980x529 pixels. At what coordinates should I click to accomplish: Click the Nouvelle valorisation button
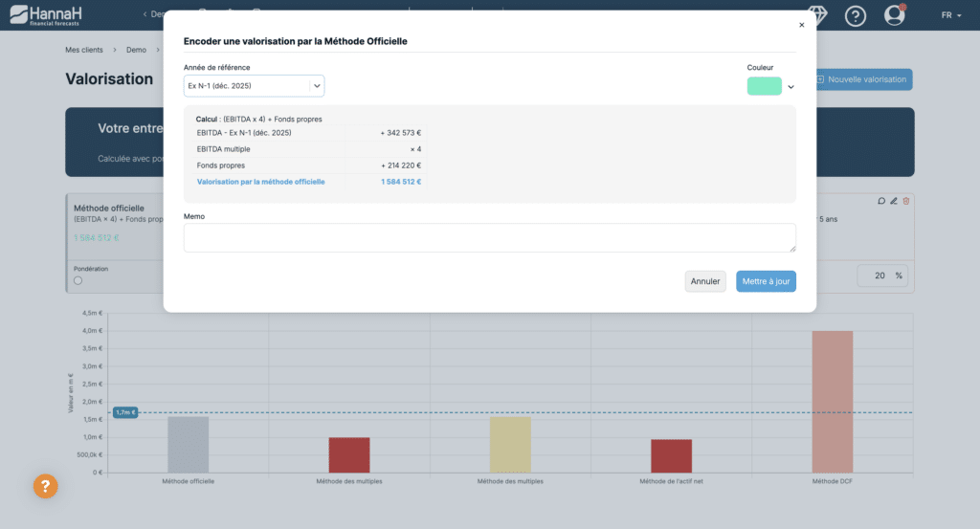[862, 79]
